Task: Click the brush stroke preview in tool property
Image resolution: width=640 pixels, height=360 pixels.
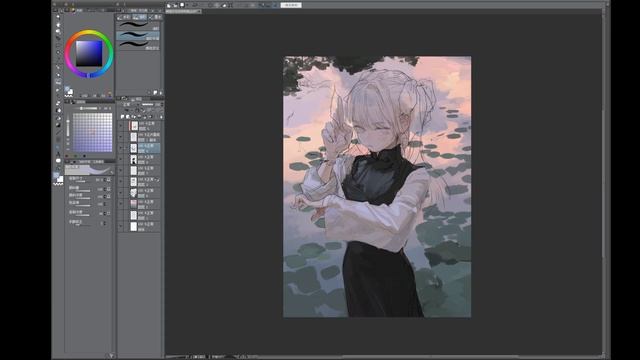Action: [x=90, y=169]
